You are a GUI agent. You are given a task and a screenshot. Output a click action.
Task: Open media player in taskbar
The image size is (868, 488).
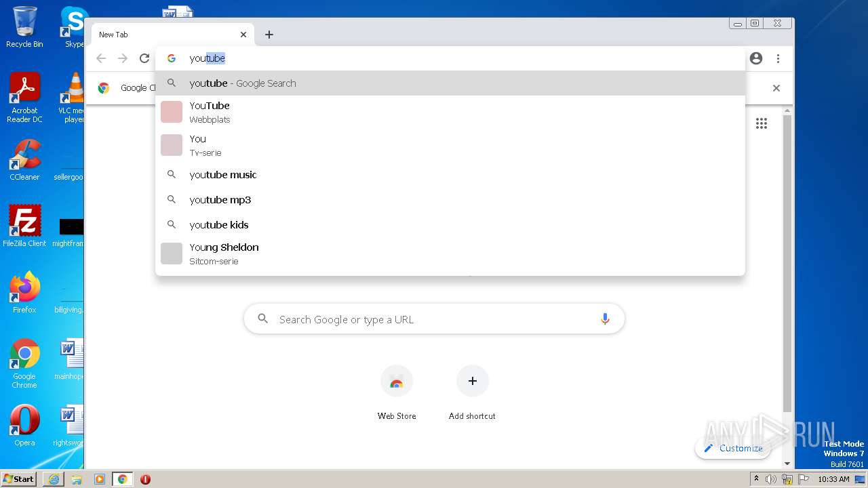pyautogui.click(x=100, y=479)
